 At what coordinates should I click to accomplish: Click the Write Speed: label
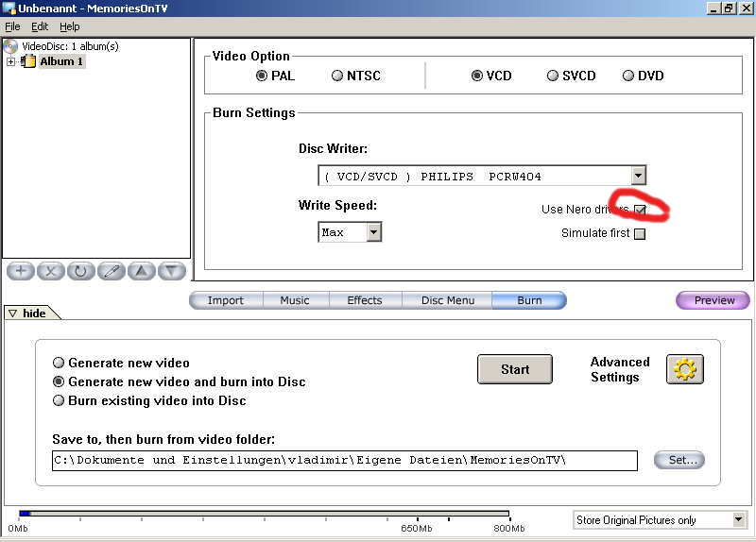(x=337, y=205)
